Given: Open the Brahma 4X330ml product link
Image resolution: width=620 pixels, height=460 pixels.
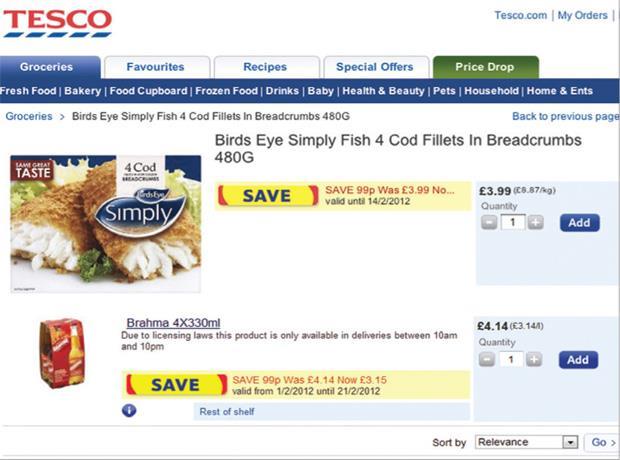Looking at the screenshot, I should tap(173, 323).
